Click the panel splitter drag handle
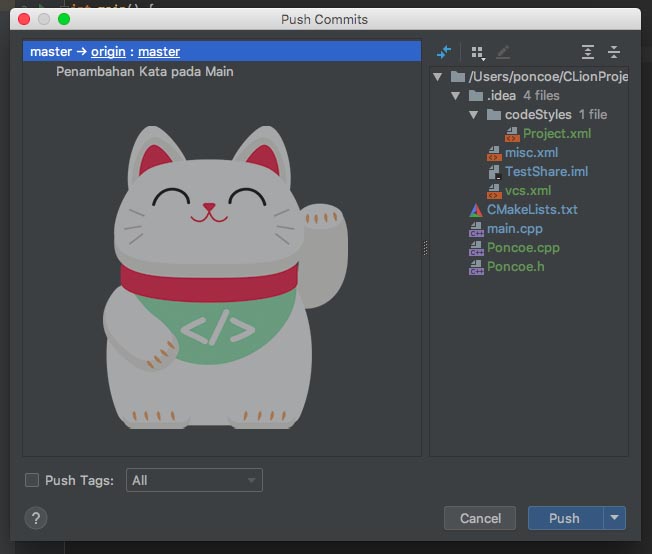Image resolution: width=652 pixels, height=554 pixels. [x=425, y=248]
